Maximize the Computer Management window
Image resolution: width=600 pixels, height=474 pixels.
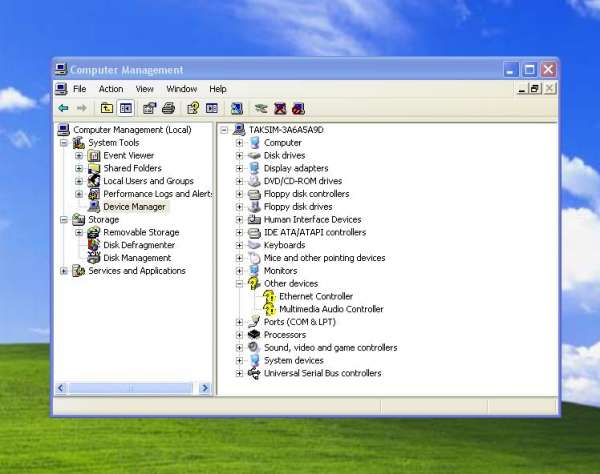[x=530, y=70]
